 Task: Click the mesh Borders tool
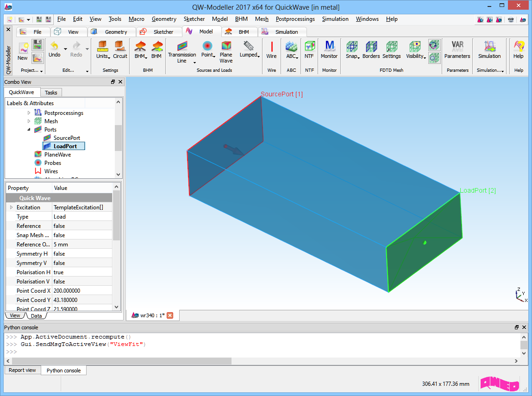point(371,50)
